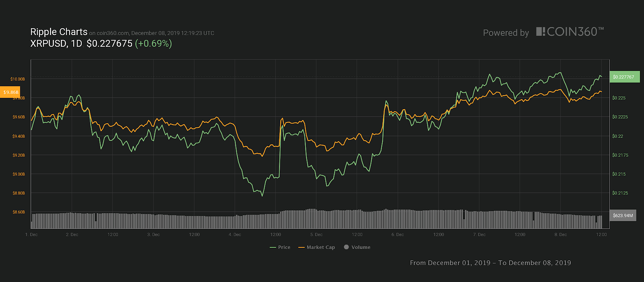Click the 'Powered by' text
This screenshot has width=644, height=282.
pos(506,33)
